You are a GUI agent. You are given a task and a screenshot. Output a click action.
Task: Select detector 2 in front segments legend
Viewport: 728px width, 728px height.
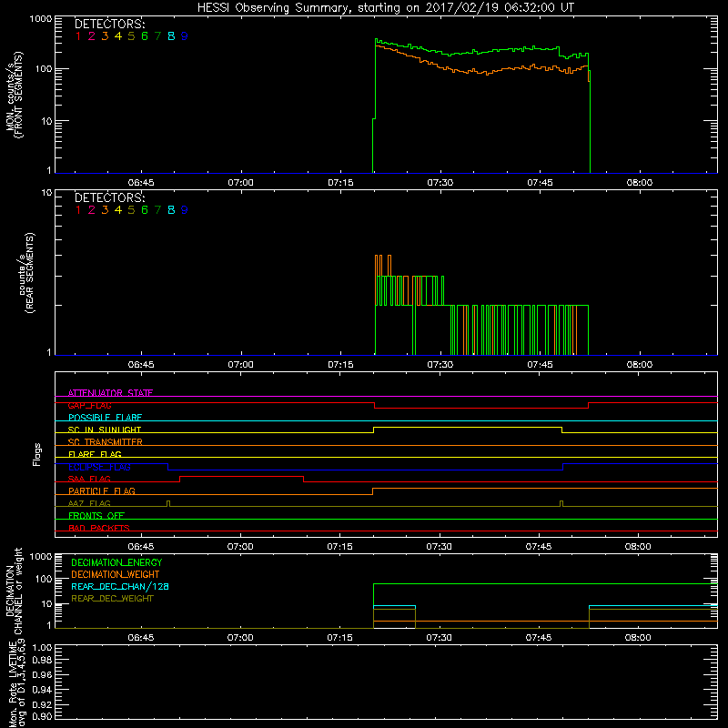(92, 36)
